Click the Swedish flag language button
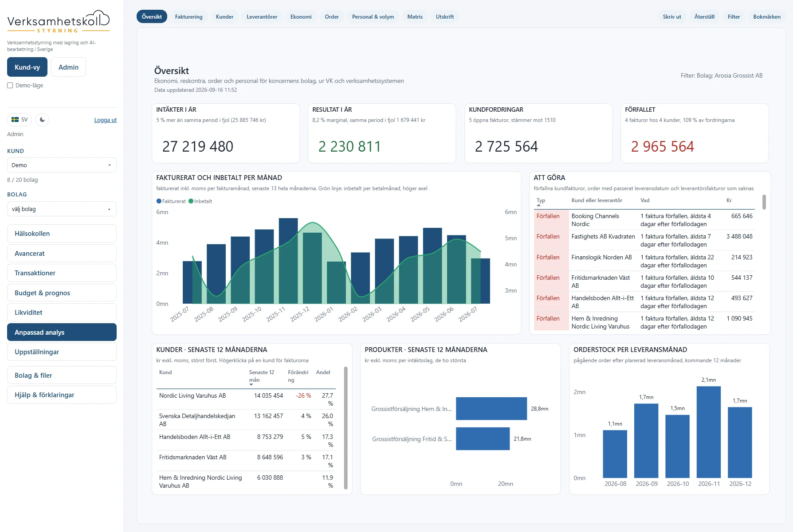793x532 pixels. [20, 120]
